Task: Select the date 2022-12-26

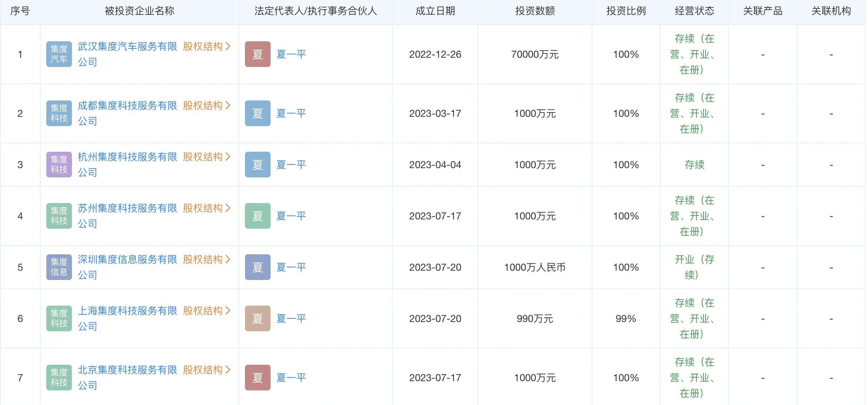Action: click(x=435, y=54)
